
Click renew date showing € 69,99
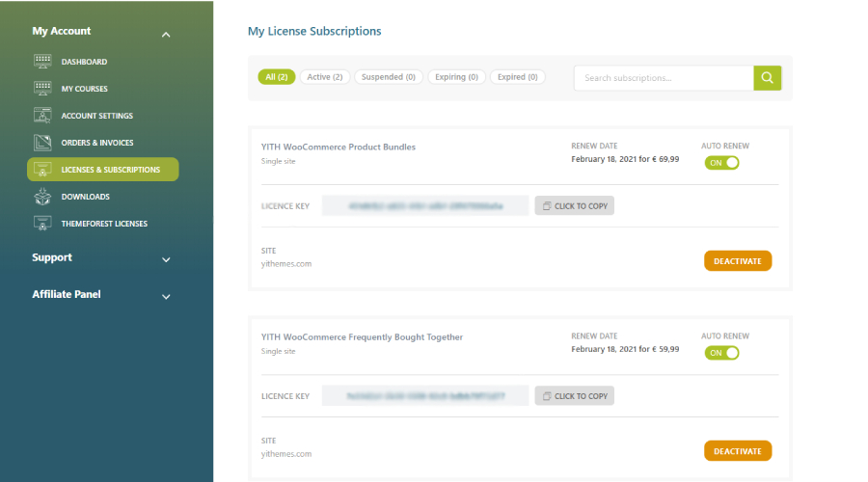click(x=625, y=159)
